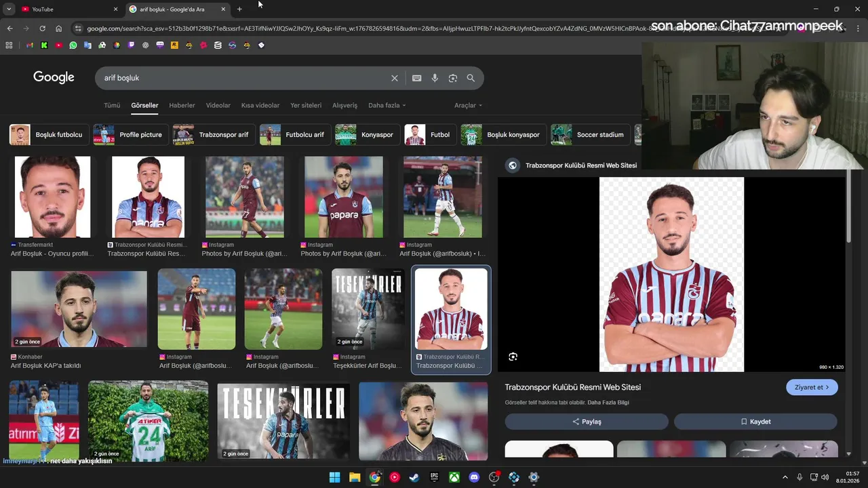This screenshot has width=868, height=488.
Task: Launch Steam from taskbar
Action: (x=414, y=477)
